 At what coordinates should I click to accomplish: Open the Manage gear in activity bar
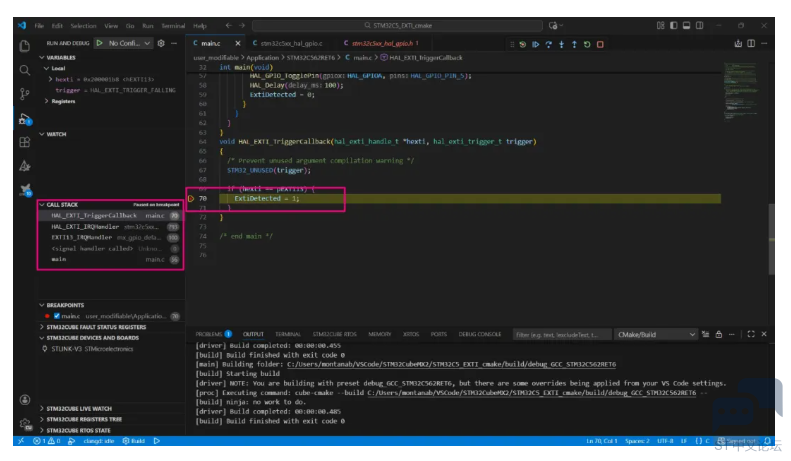(25, 424)
